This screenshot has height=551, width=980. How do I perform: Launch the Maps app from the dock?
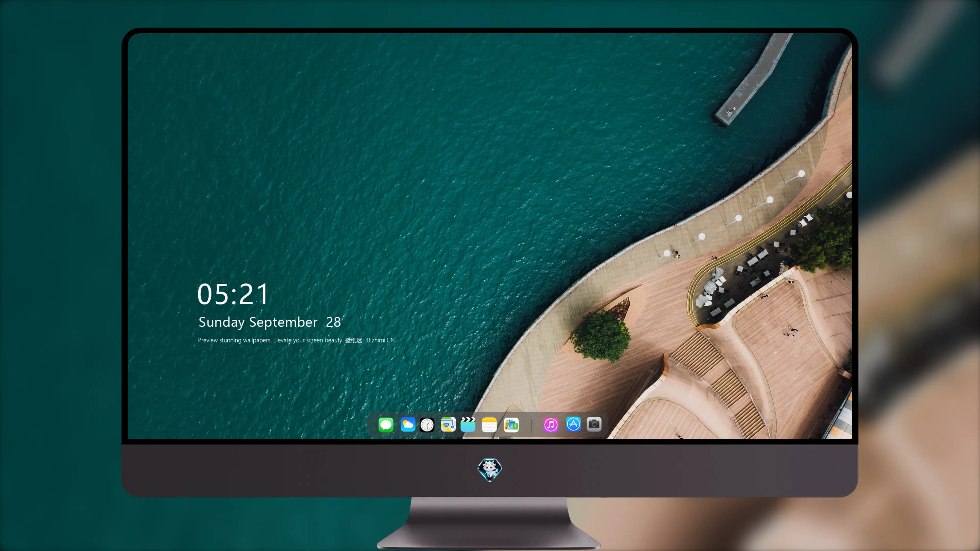(x=448, y=424)
